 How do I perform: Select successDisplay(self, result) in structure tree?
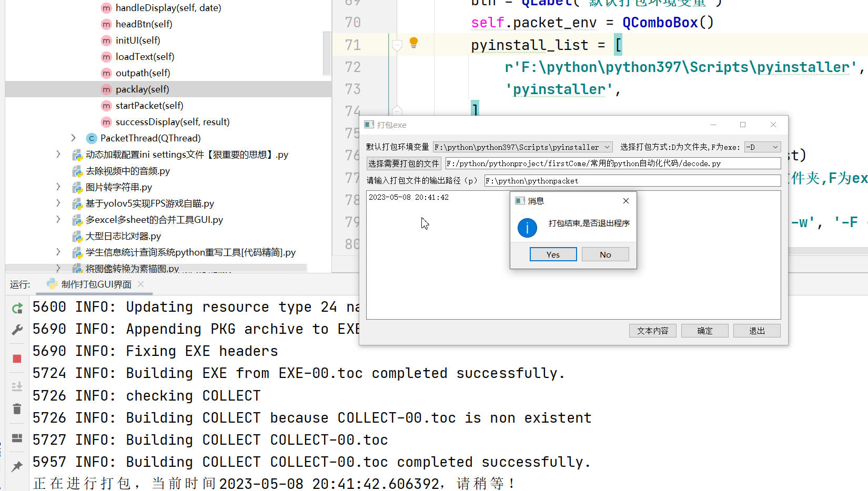tap(173, 122)
